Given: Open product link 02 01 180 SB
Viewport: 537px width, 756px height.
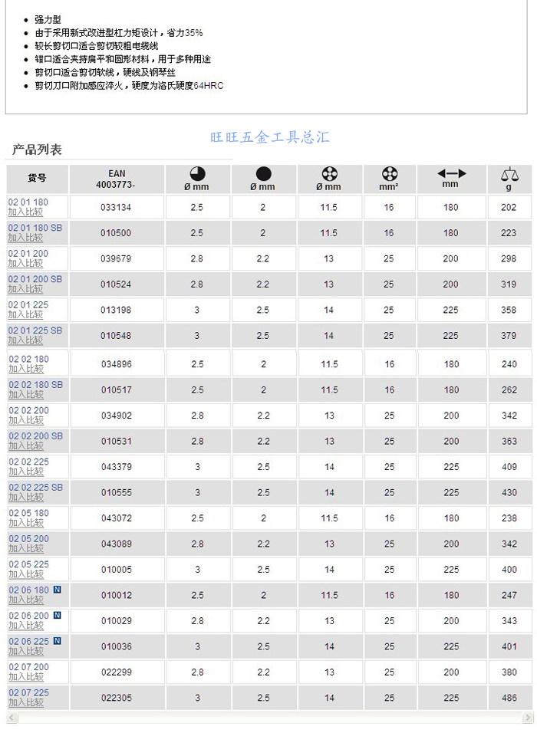Looking at the screenshot, I should (x=35, y=228).
